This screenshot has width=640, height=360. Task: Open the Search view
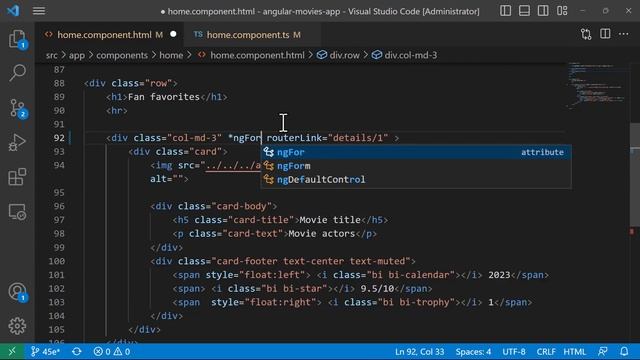pos(17,73)
